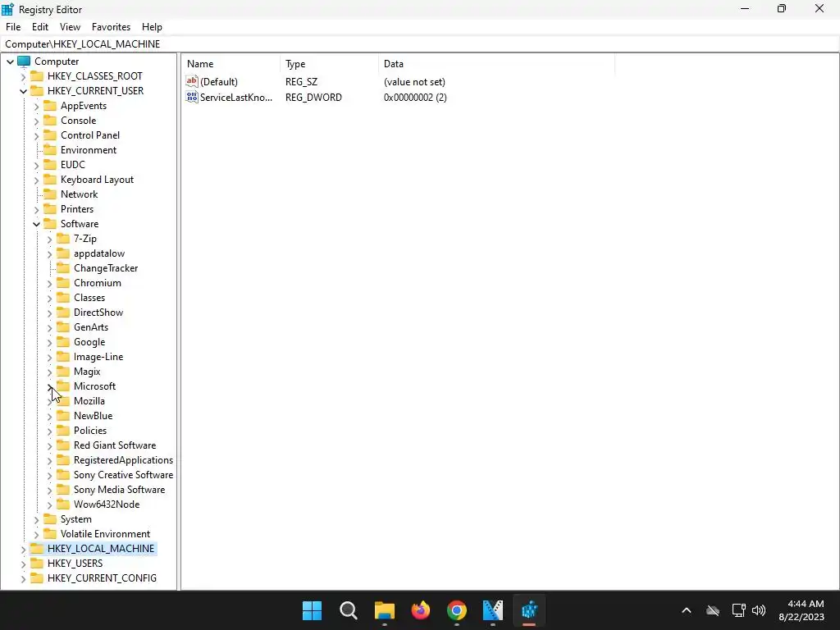Launch Firefox from the taskbar
Image resolution: width=840 pixels, height=630 pixels.
[421, 610]
